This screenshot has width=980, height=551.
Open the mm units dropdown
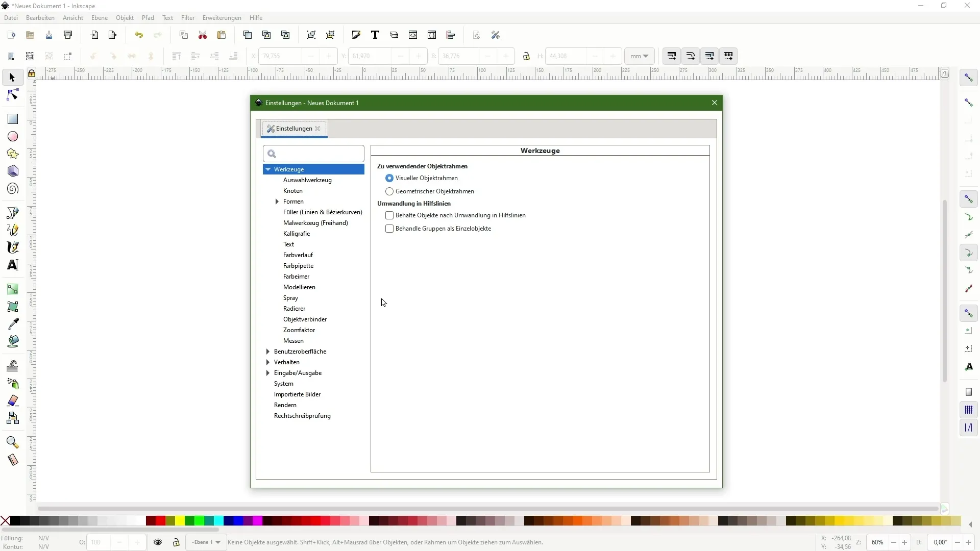[639, 56]
